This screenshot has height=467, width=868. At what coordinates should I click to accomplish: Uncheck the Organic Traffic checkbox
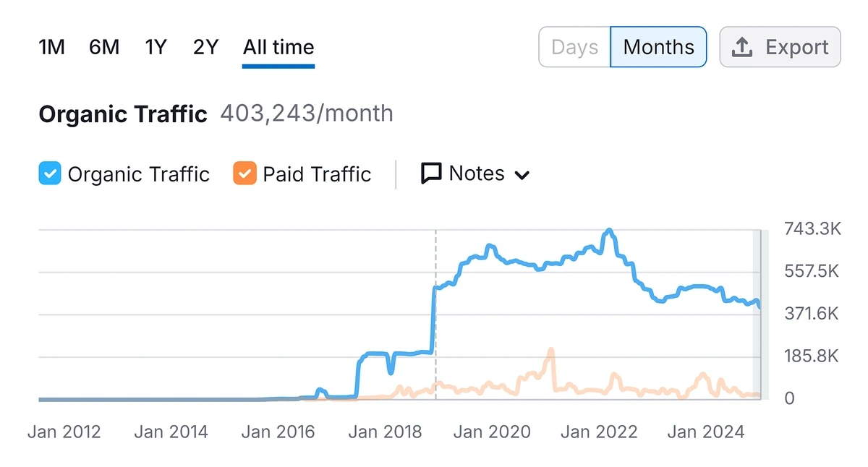click(50, 174)
